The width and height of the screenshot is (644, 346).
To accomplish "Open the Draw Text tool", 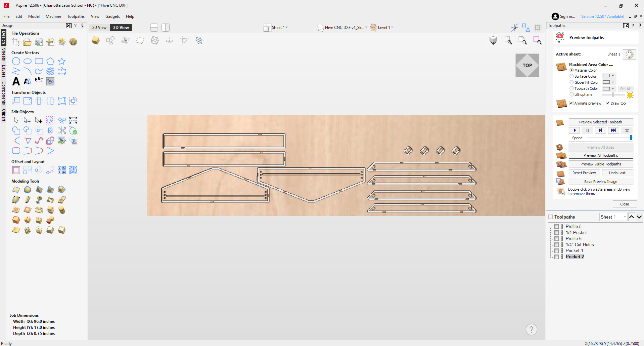I will [x=16, y=81].
